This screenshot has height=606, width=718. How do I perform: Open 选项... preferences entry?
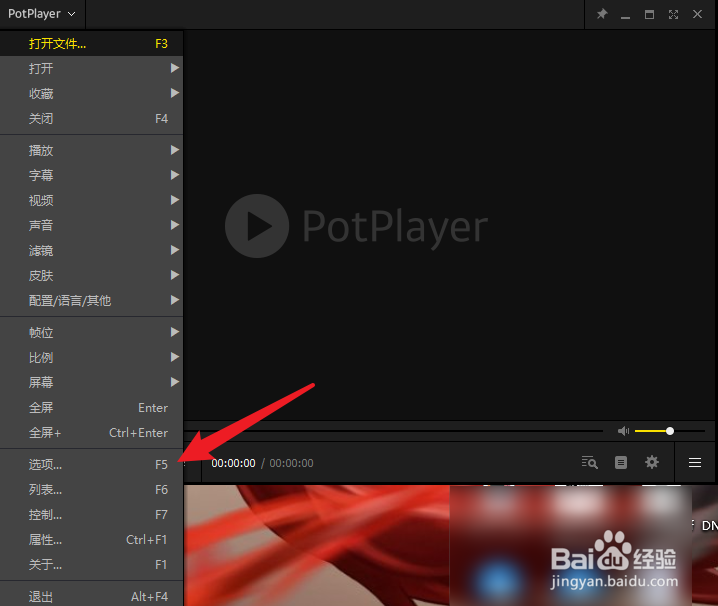92,464
